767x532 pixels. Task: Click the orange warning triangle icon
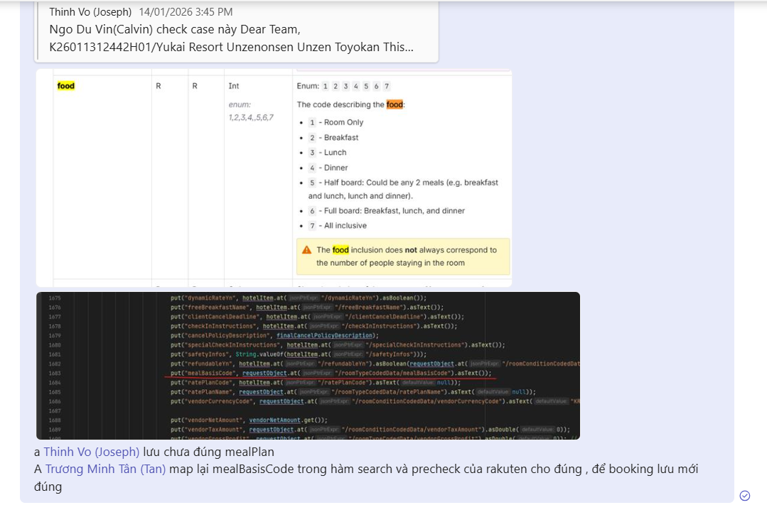(x=306, y=250)
